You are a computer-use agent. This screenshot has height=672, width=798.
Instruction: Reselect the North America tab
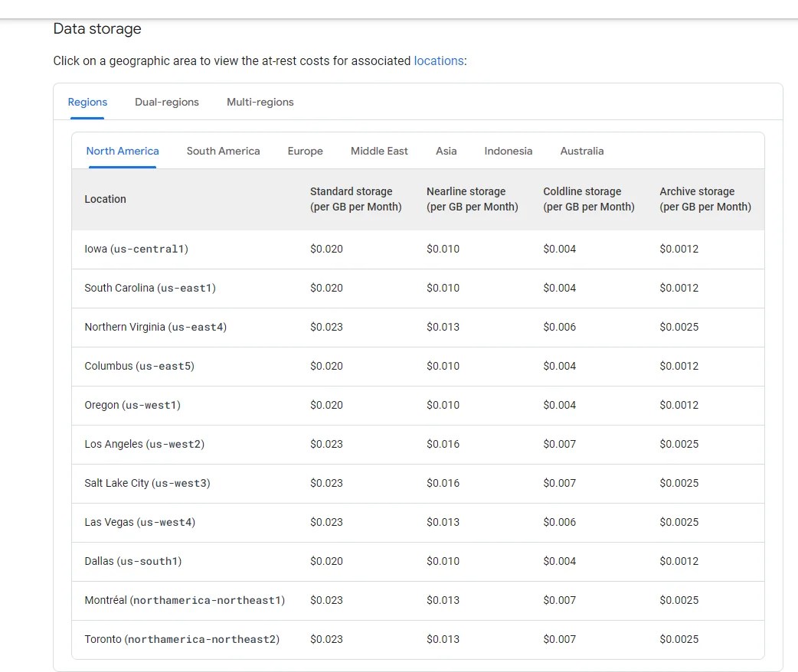click(x=122, y=151)
